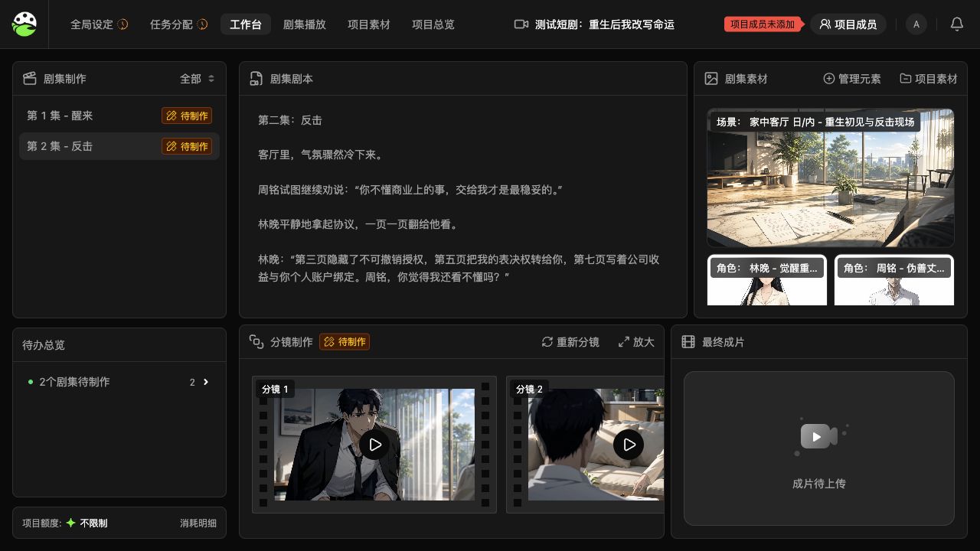Screen dimensions: 980x551
Task: Click the 待制作 badge beside 分镜制作
Action: coord(345,342)
